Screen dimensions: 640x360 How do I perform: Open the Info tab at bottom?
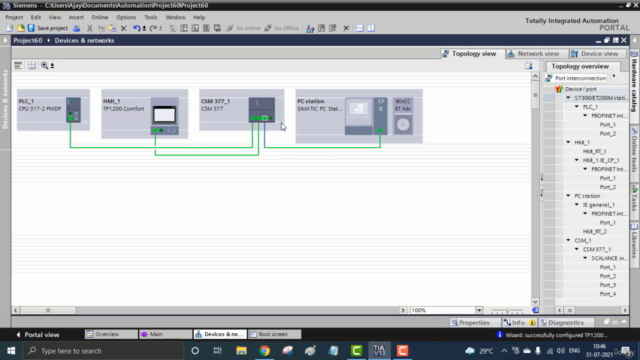point(519,322)
